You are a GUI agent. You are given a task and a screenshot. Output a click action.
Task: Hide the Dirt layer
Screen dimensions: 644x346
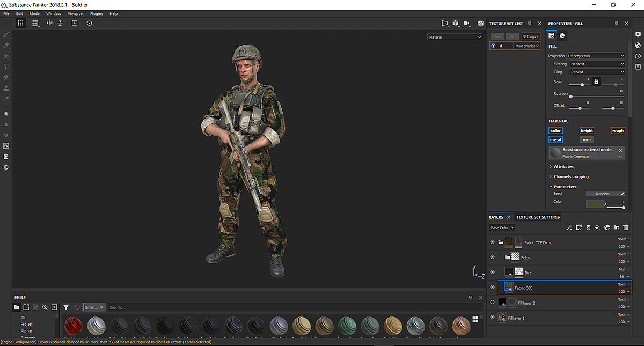click(x=492, y=272)
